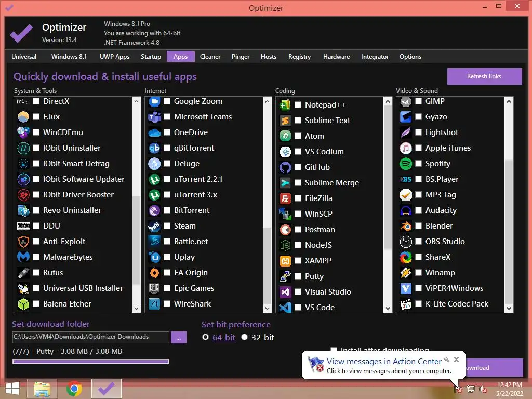Tick the WireShark checkbox
The image size is (532, 399).
coord(167,303)
